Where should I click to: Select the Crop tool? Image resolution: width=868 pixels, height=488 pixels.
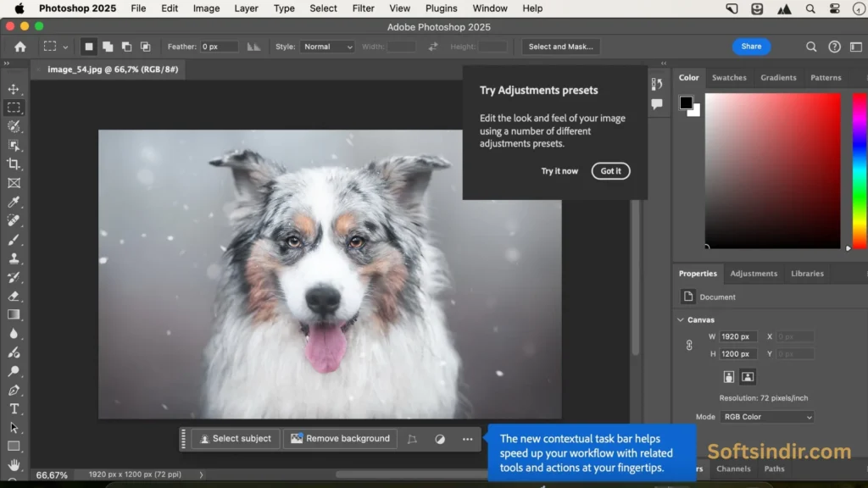[14, 164]
